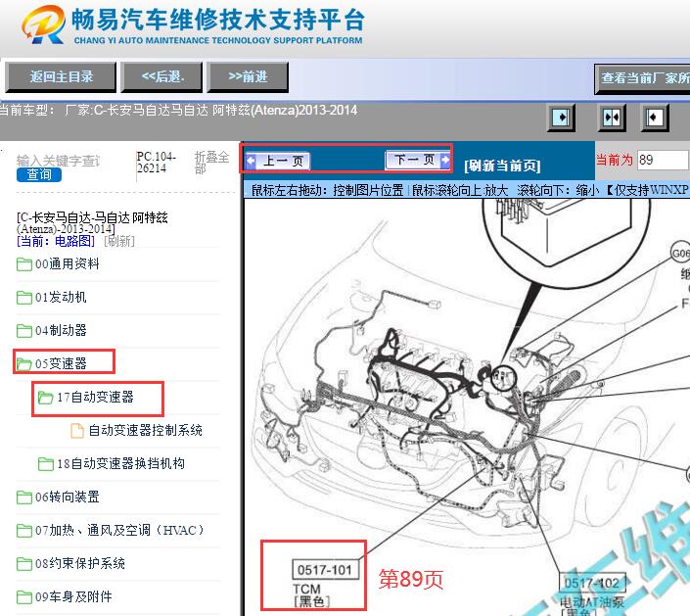
Task: Click the TCM [黑色] label in diagram
Action: pyautogui.click(x=311, y=595)
